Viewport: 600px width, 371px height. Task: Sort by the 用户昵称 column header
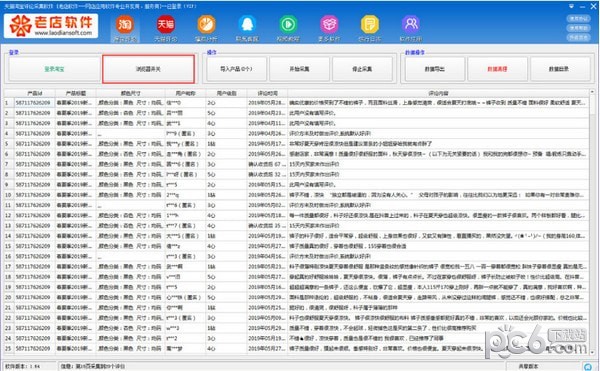tap(185, 93)
